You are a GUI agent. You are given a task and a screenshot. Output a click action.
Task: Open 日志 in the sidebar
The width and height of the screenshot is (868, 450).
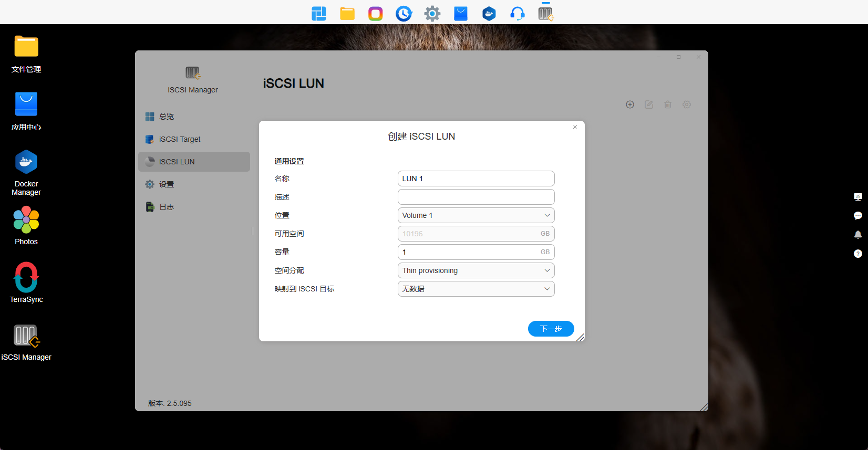point(194,207)
